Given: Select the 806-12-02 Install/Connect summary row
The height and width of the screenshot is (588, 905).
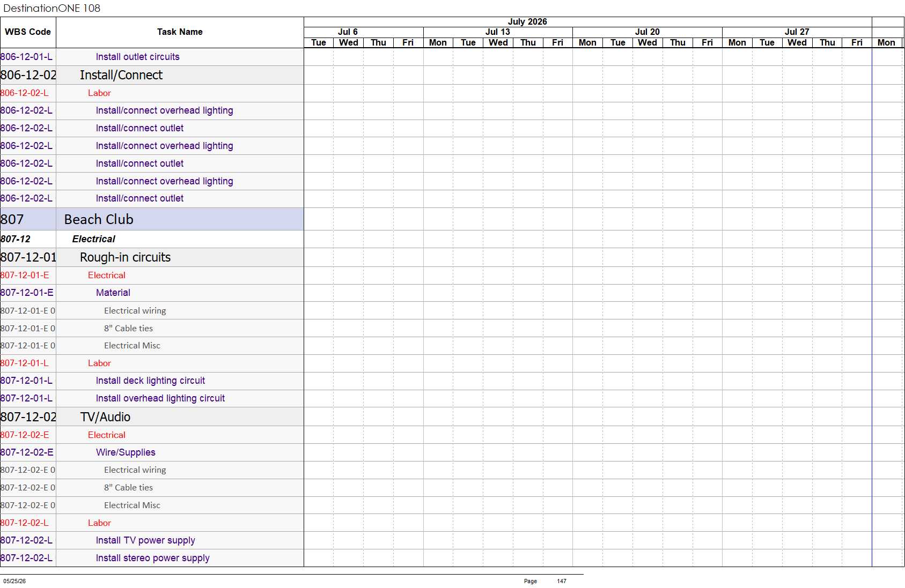Looking at the screenshot, I should click(152, 75).
